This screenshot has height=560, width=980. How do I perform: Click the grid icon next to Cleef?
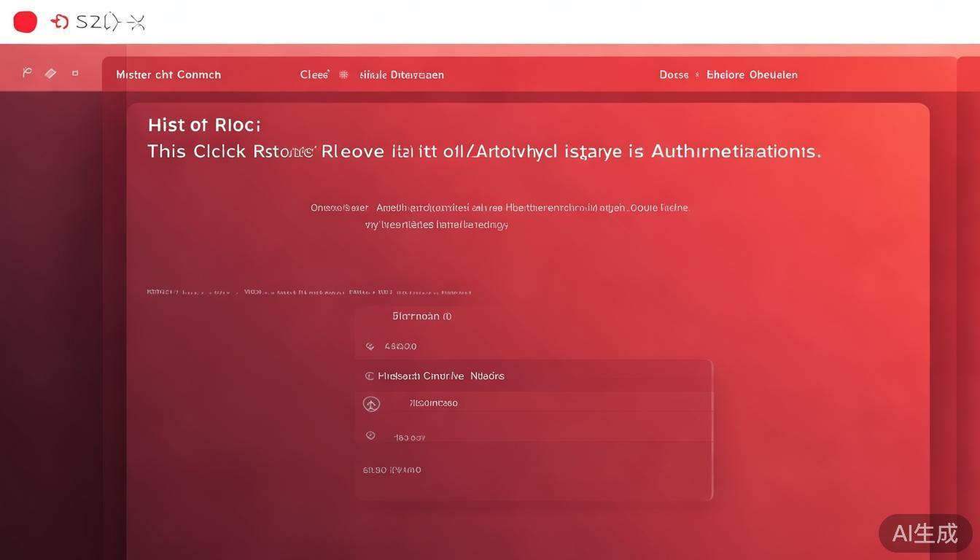tap(343, 74)
